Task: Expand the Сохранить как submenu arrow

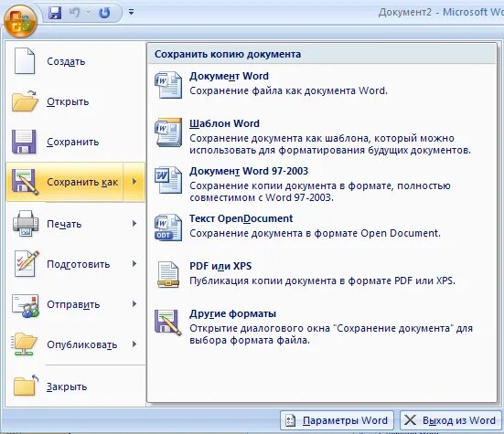Action: pyautogui.click(x=134, y=182)
